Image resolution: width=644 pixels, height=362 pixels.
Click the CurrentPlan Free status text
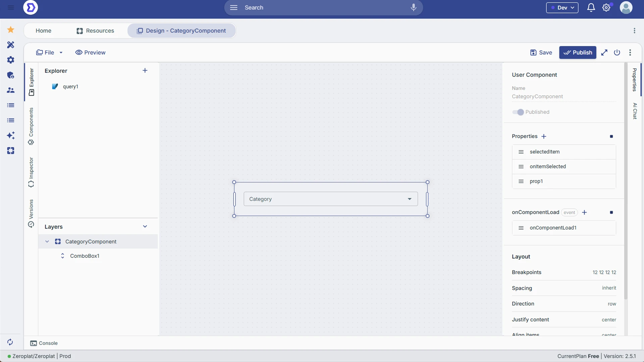click(x=578, y=356)
